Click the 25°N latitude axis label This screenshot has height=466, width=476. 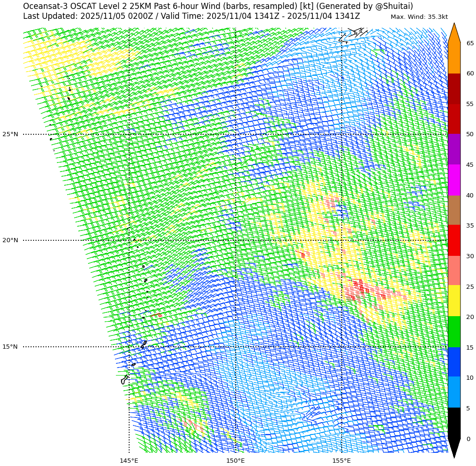(10, 134)
